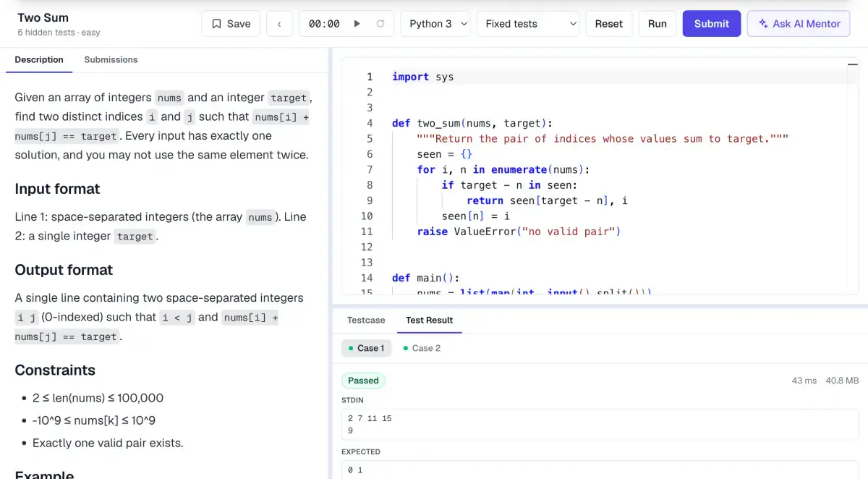Click the Constraints heading
Image resolution: width=868 pixels, height=479 pixels.
[x=55, y=370]
